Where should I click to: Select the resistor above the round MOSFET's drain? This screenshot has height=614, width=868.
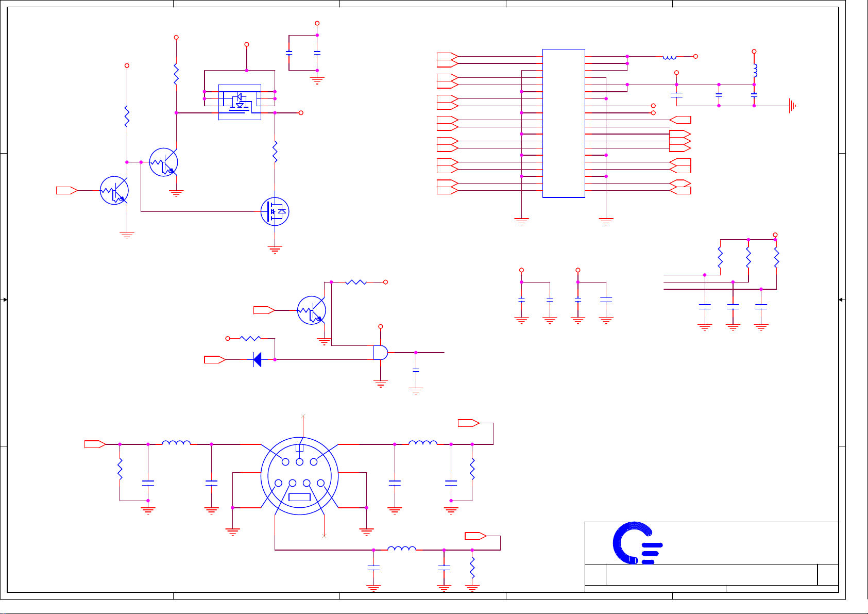pos(275,152)
